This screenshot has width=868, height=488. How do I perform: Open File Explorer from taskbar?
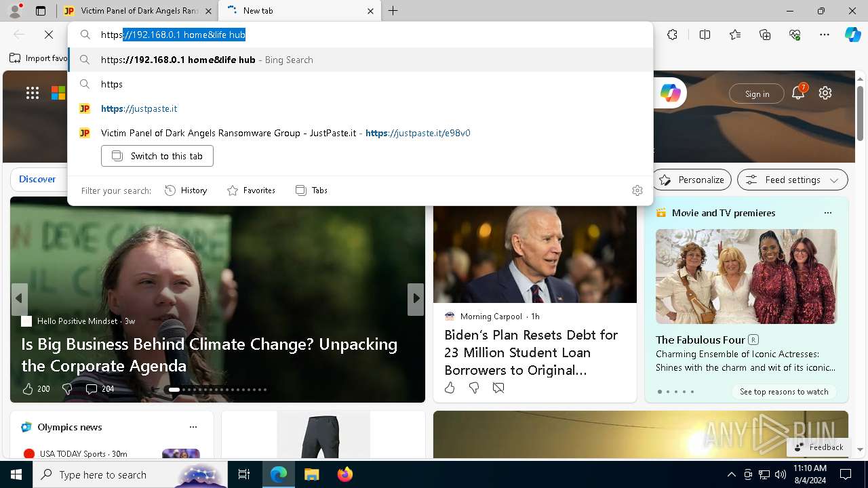point(311,474)
